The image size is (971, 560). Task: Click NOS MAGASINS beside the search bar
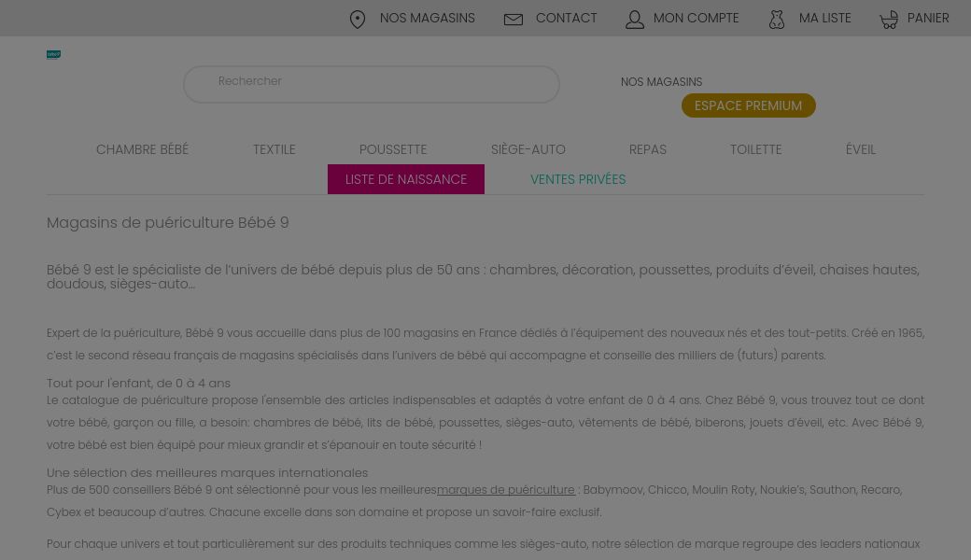point(661,82)
